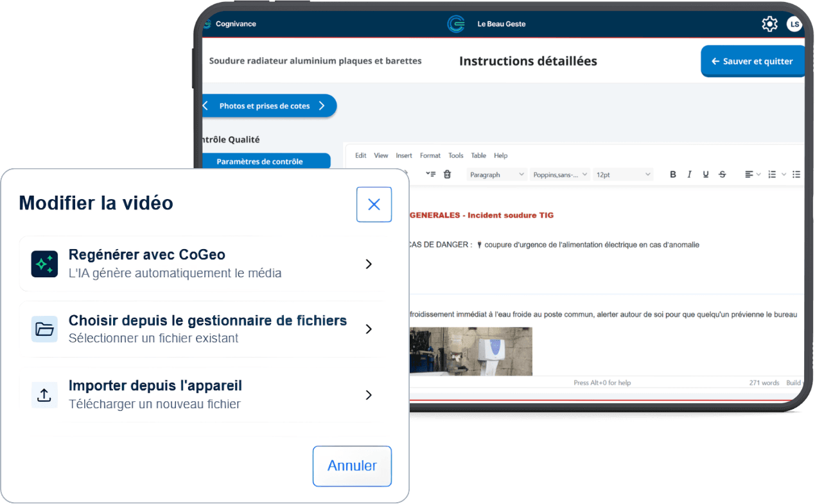Click the collapse lines toolbar icon

coord(430,175)
